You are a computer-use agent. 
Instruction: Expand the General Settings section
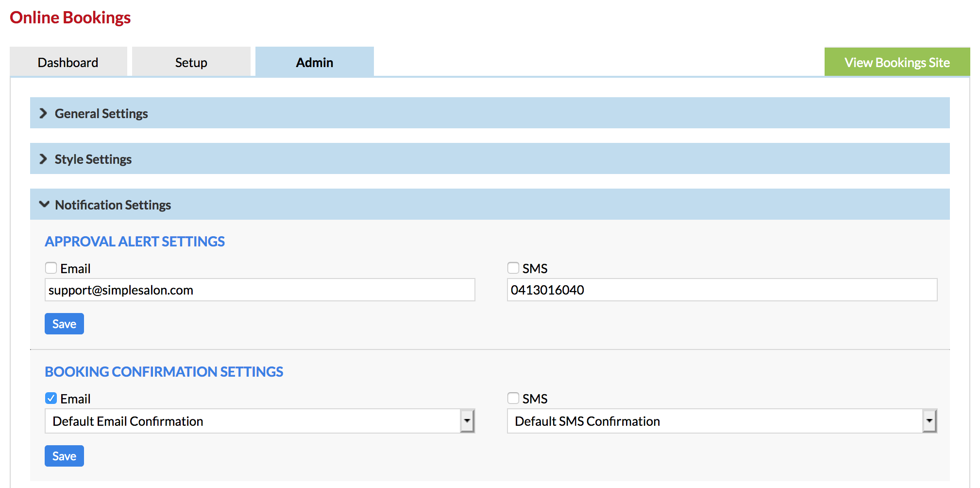click(x=490, y=113)
